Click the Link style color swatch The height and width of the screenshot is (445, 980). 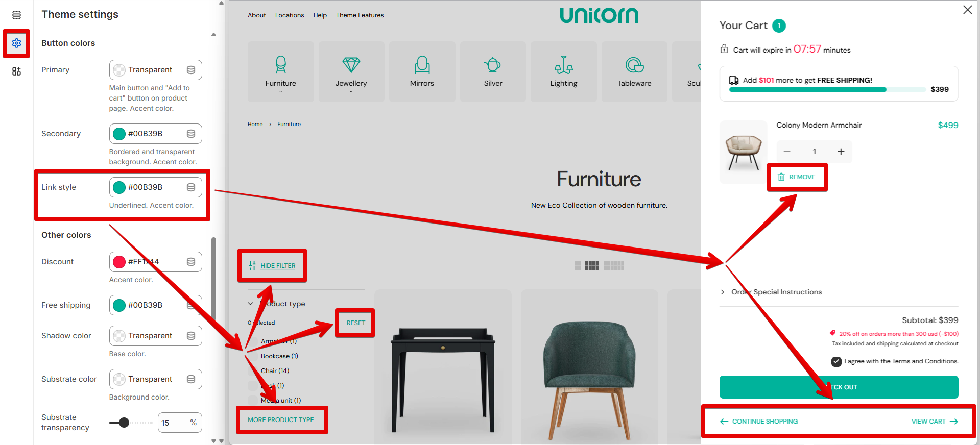point(119,187)
